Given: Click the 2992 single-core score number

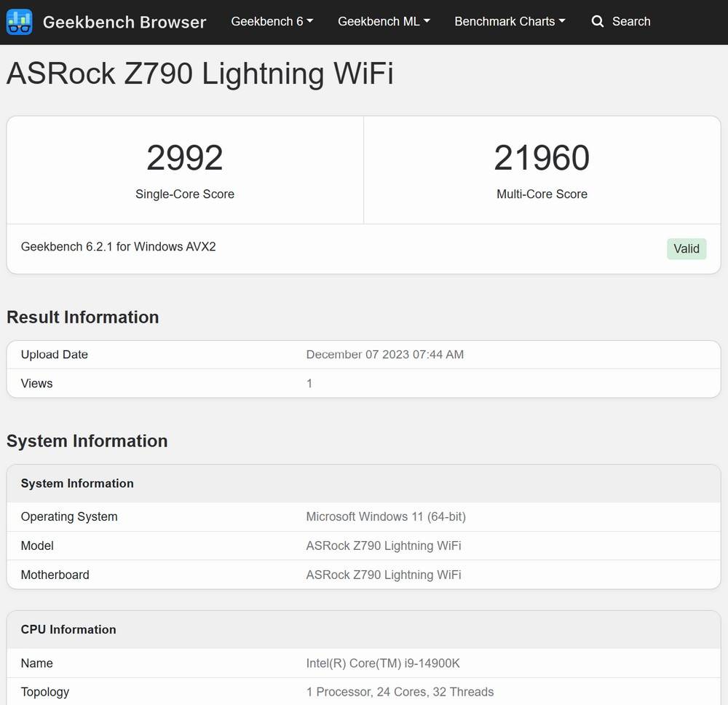Looking at the screenshot, I should (185, 158).
